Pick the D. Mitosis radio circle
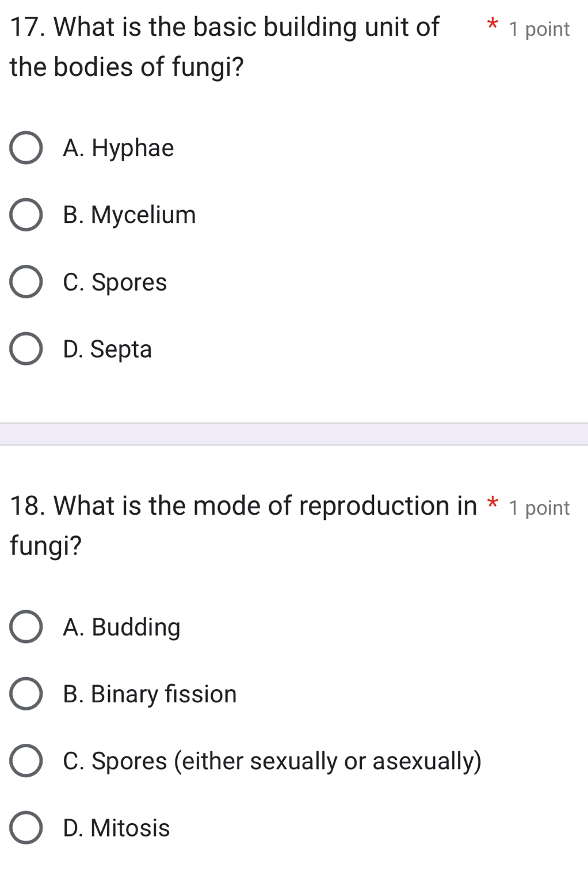Viewport: 588px width, 886px height. coord(26,828)
